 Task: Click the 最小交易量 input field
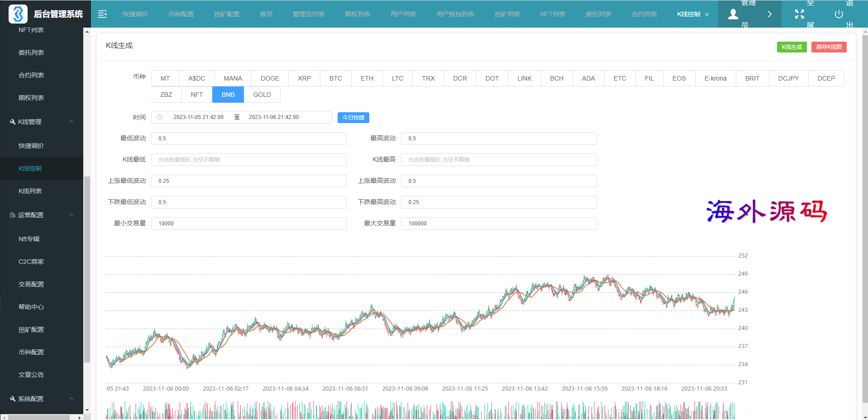tap(249, 224)
